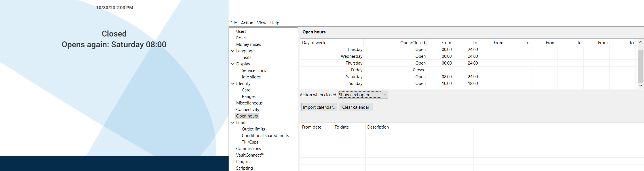Viewport: 644px width, 171px height.
Task: Collapse the Display tree node
Action: click(x=233, y=64)
